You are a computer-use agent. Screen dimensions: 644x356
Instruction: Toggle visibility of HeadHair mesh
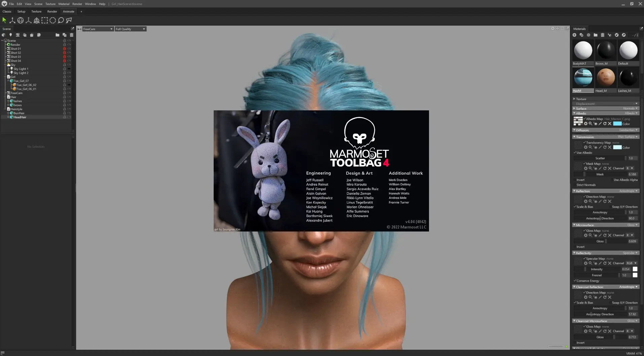point(69,117)
